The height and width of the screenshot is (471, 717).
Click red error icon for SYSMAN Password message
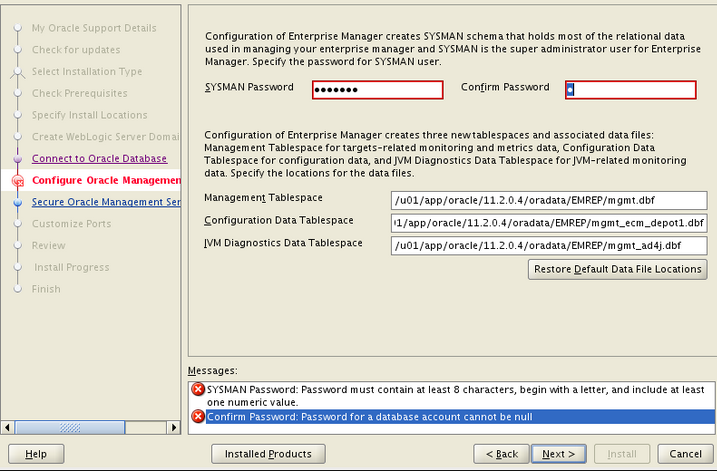tap(198, 390)
